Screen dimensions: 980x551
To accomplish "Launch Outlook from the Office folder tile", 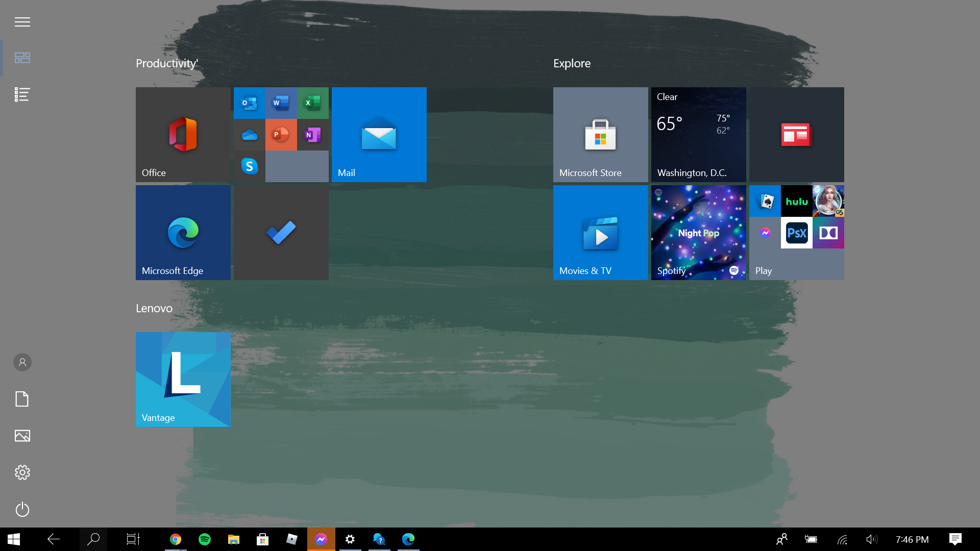I will [249, 103].
